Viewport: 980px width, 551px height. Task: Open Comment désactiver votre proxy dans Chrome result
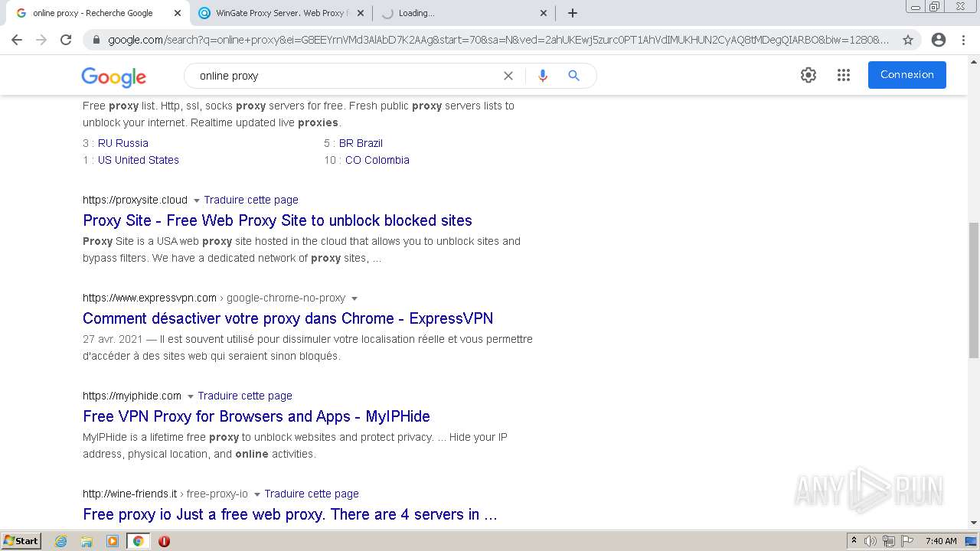(288, 318)
